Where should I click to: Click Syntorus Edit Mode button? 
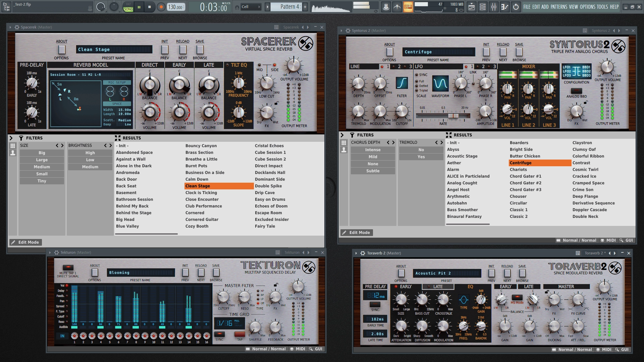point(356,232)
